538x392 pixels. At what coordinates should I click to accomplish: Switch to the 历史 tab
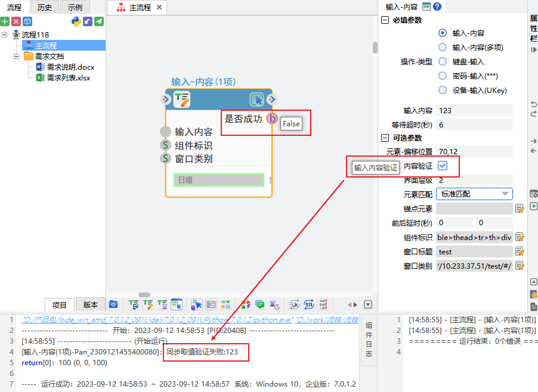pos(44,7)
